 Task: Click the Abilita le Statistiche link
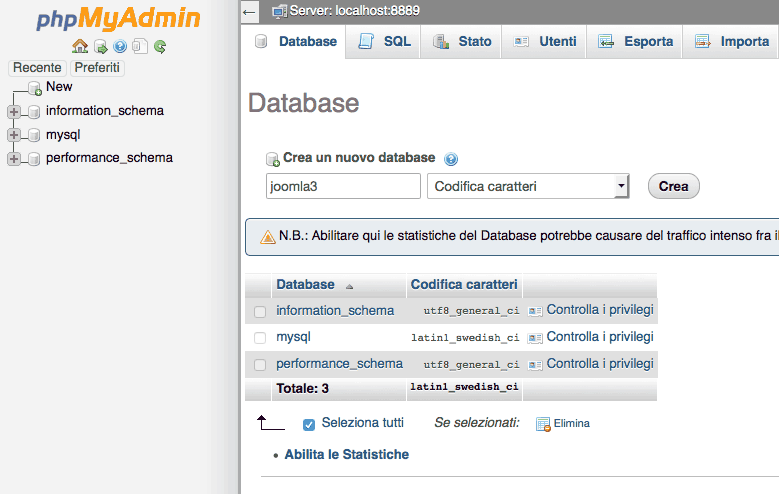346,454
